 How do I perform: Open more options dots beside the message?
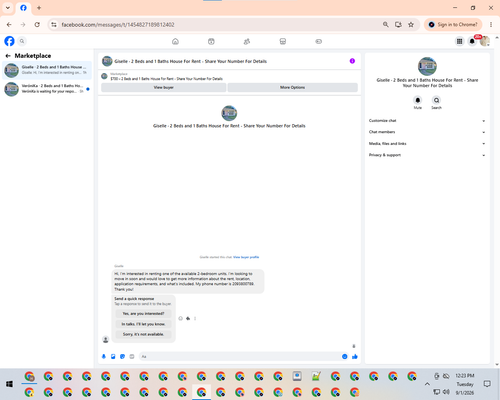tap(195, 318)
